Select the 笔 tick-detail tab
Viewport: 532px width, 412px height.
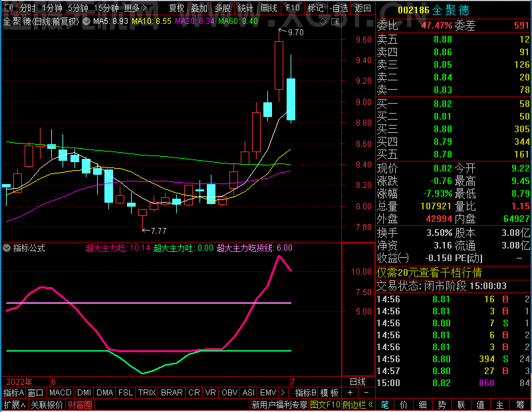[384, 405]
